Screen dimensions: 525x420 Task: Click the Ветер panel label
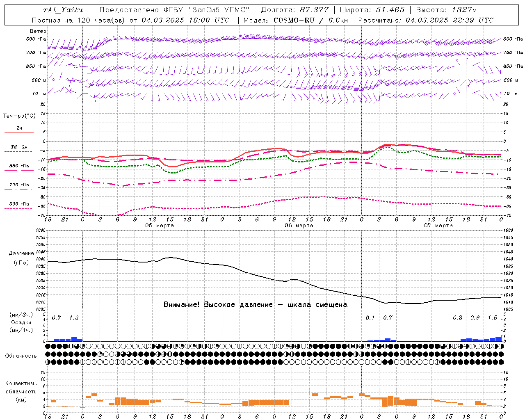coord(38,31)
